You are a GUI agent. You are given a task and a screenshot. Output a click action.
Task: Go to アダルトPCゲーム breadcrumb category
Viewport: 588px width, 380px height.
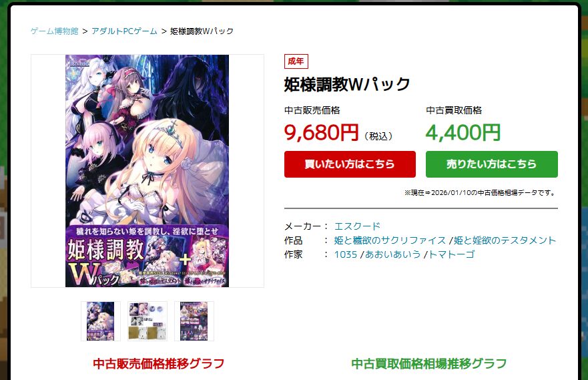pos(124,31)
